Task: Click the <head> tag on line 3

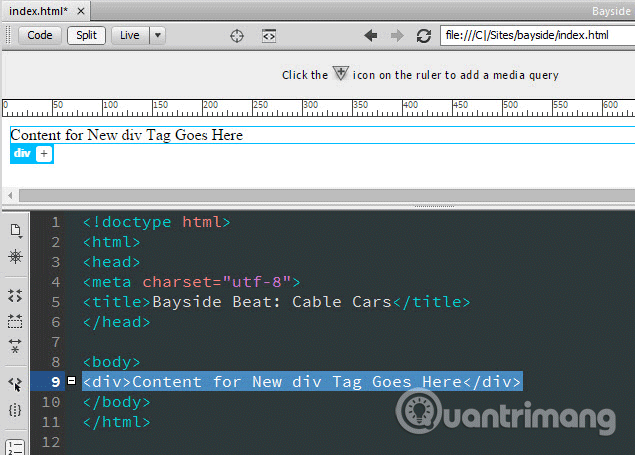Action: (112, 262)
